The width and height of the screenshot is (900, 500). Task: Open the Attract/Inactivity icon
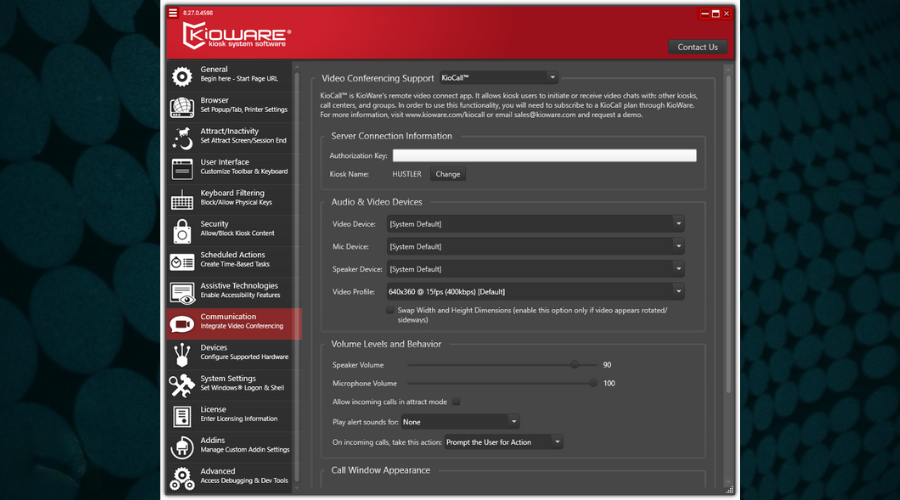tap(182, 138)
